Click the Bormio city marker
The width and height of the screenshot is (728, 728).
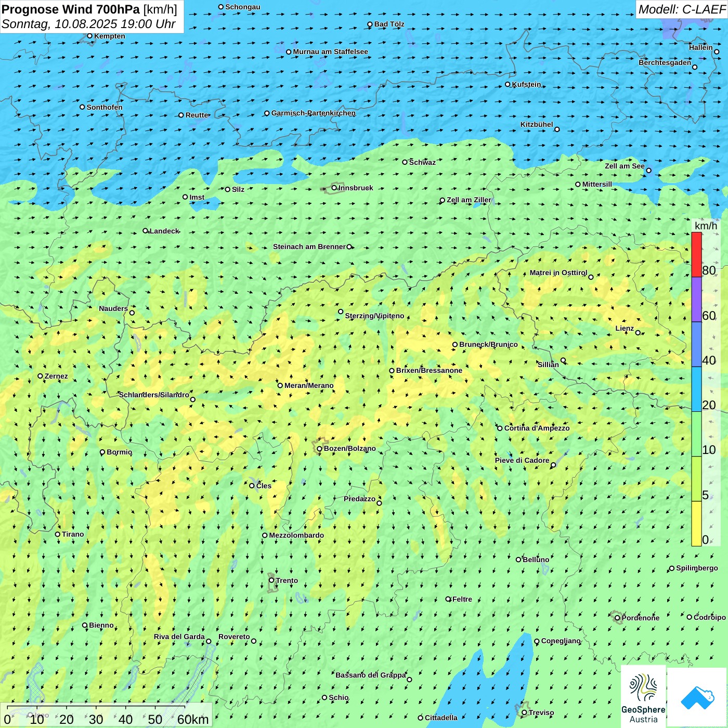click(102, 452)
